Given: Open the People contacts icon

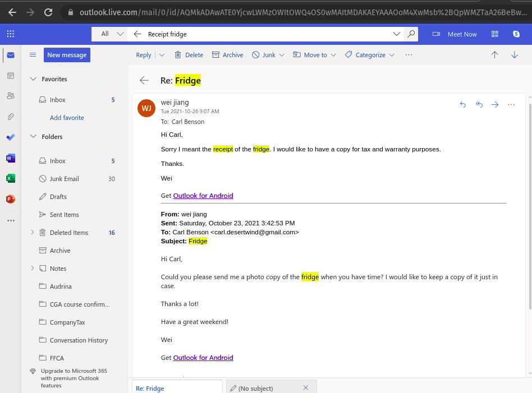Looking at the screenshot, I should point(11,96).
